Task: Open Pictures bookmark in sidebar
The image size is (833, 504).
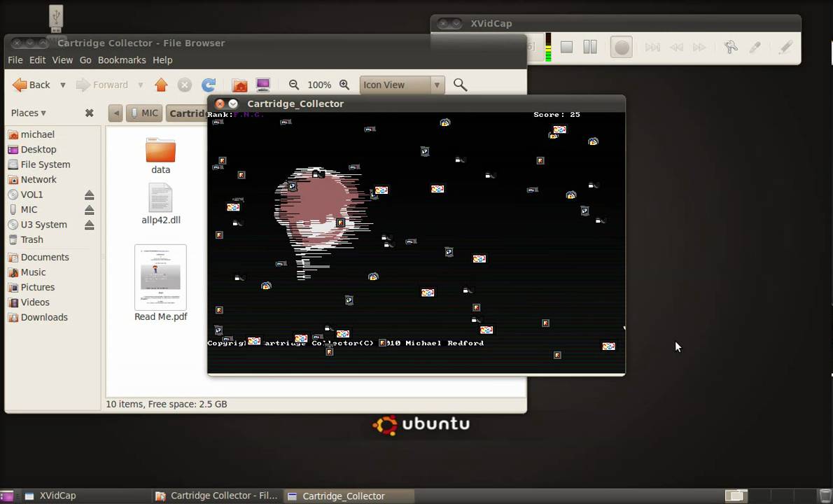Action: click(x=32, y=287)
